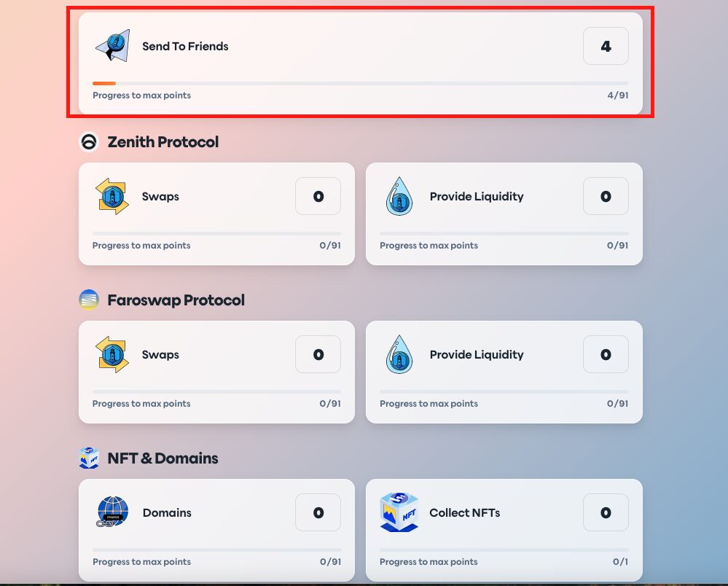Click the Zenith Swaps points counter

click(x=318, y=197)
